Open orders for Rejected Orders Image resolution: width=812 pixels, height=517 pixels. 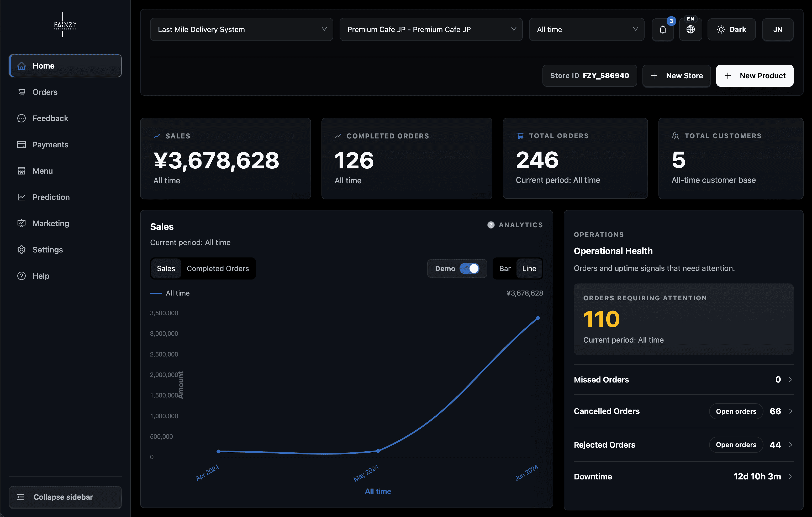(x=736, y=444)
